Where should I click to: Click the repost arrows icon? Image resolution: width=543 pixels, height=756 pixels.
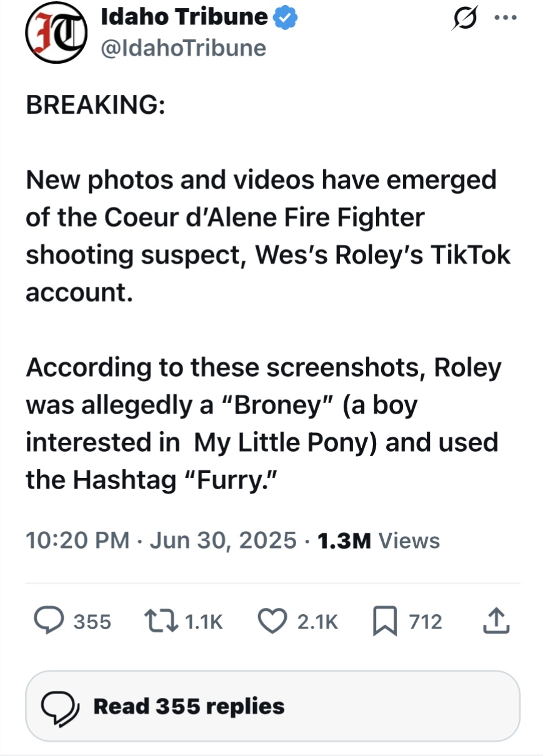pos(160,620)
